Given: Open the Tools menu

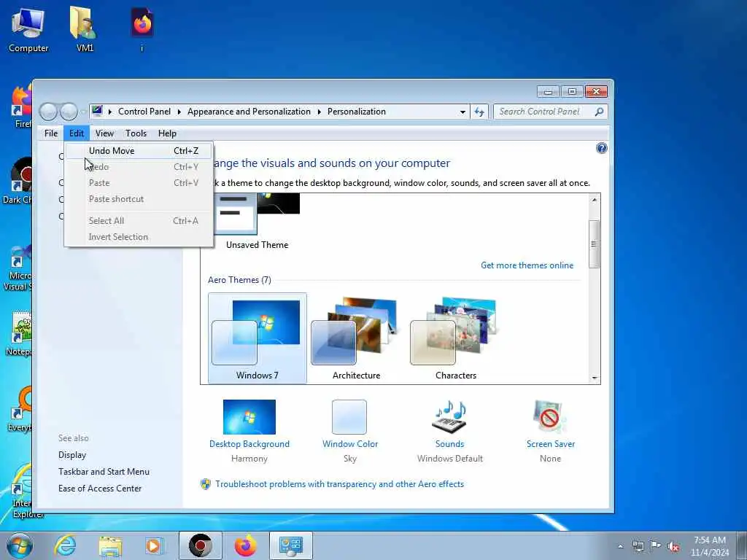Looking at the screenshot, I should 136,133.
